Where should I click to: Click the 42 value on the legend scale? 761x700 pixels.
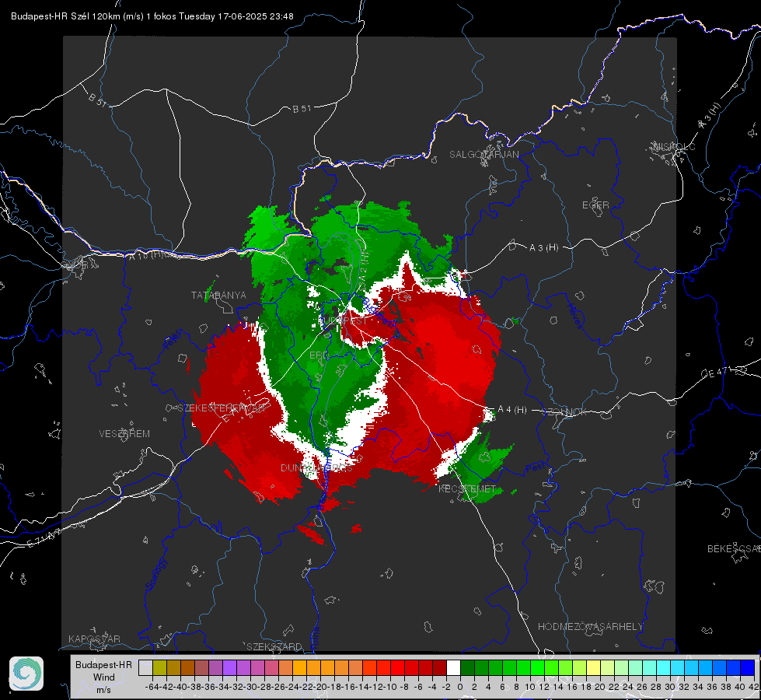point(754,687)
